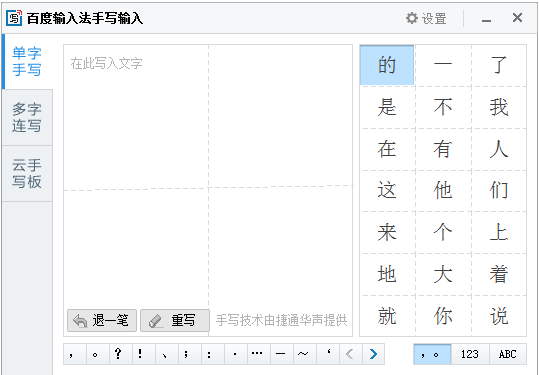The height and width of the screenshot is (375, 539).
Task: Insert candidate character 说
Action: 499,316
